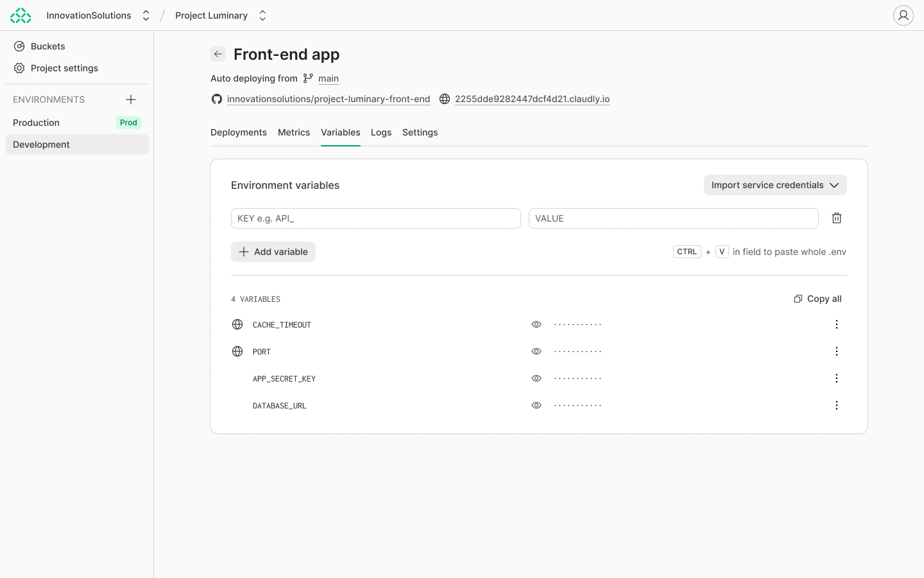
Task: Select the Variables tab
Action: [341, 132]
